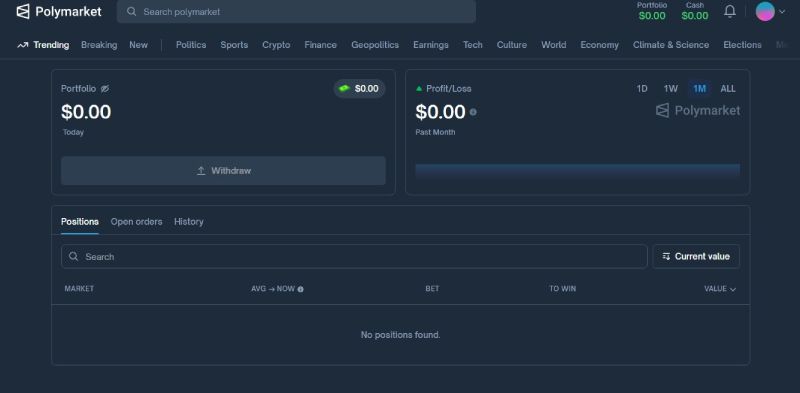The image size is (800, 393).
Task: Open the Climate & Science category
Action: coord(671,45)
